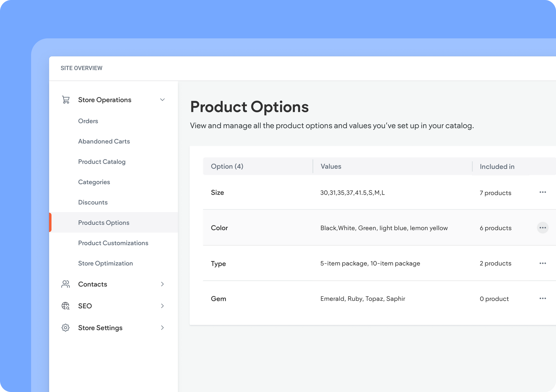Click the 0 product count
Viewport: 556px width, 392px height.
(x=494, y=299)
